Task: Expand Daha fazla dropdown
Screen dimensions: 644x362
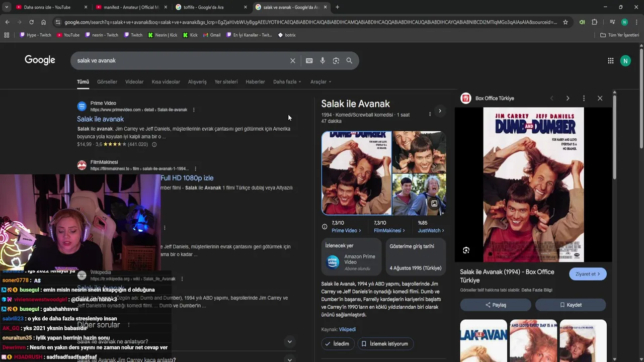Action: [287, 82]
